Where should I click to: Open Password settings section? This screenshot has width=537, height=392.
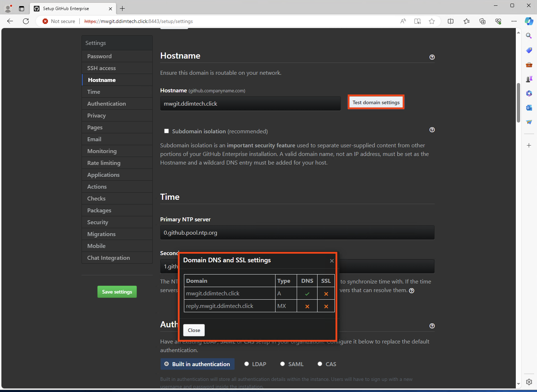coord(117,56)
